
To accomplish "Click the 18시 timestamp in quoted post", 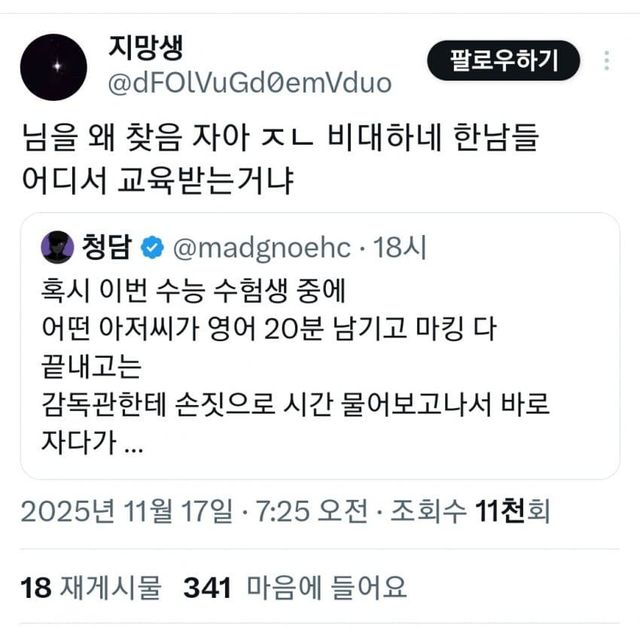I will coord(400,248).
